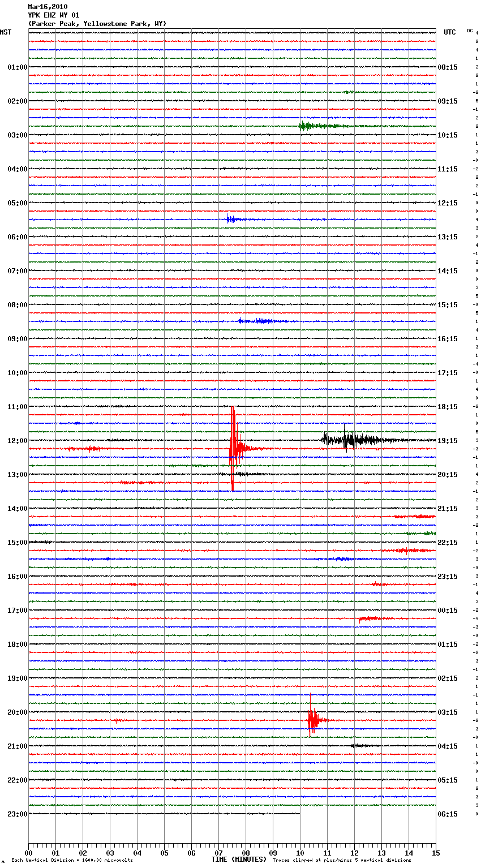Select the 07:00 MST hour label
The height and width of the screenshot is (868, 481).
coord(17,271)
